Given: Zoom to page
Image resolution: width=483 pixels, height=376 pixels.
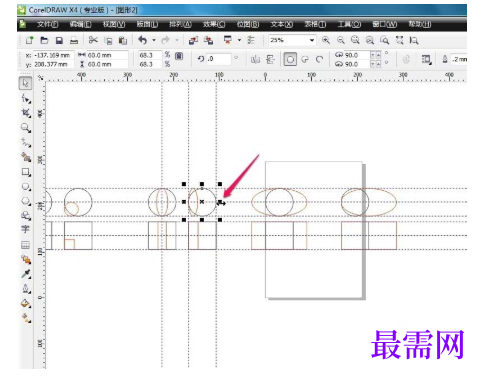Looking at the screenshot, I should 385,40.
